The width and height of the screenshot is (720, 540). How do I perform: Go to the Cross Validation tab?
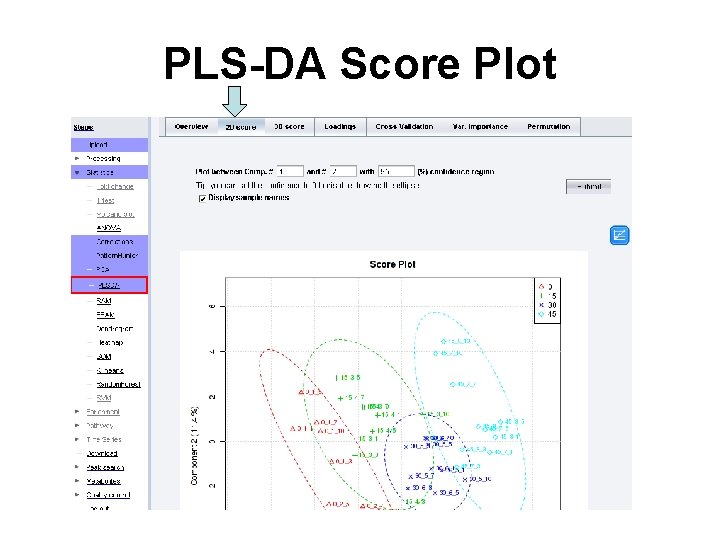tap(404, 127)
